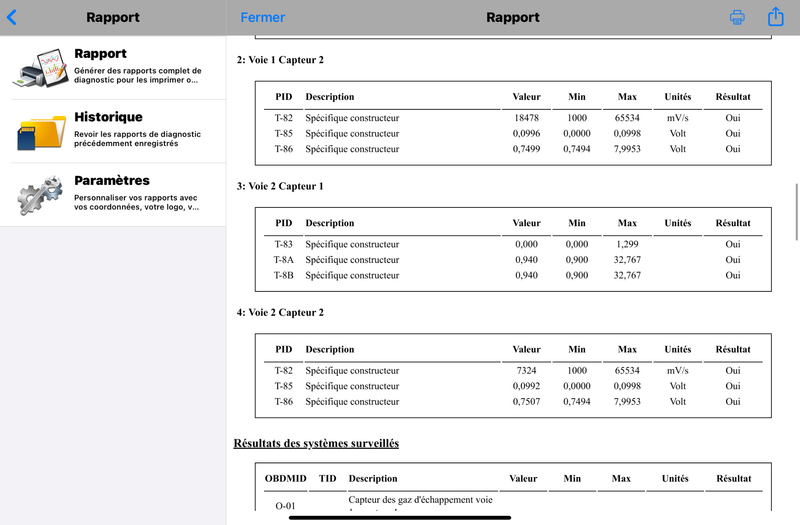The width and height of the screenshot is (800, 525).
Task: Select the Voie 1 Capteur 2 heading
Action: (x=280, y=60)
